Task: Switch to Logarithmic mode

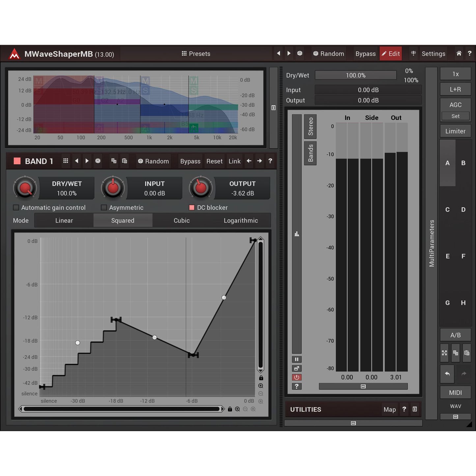Action: click(241, 220)
